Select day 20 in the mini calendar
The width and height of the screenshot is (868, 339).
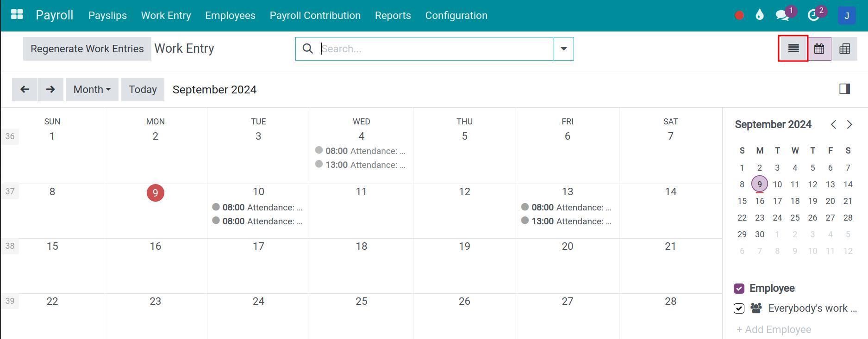tap(831, 201)
